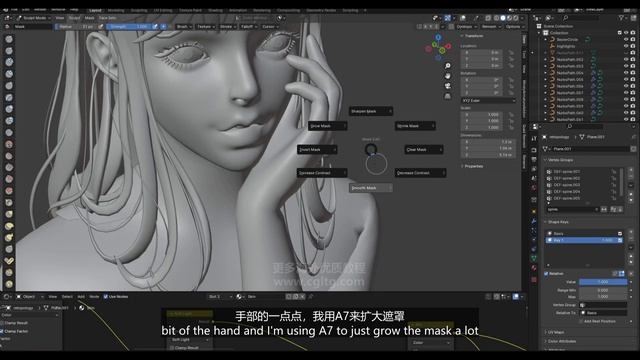Select the Scrape brush
The width and height of the screenshot is (640, 360).
(9, 179)
